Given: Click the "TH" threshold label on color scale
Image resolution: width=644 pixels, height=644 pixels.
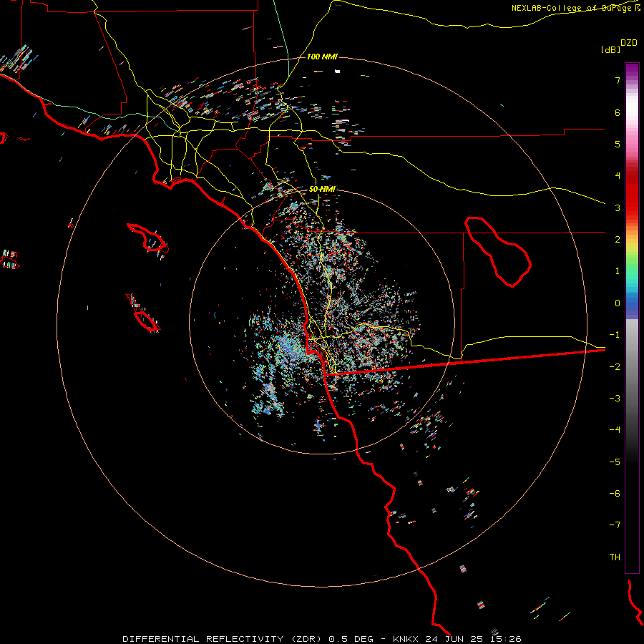Looking at the screenshot, I should click(x=615, y=557).
